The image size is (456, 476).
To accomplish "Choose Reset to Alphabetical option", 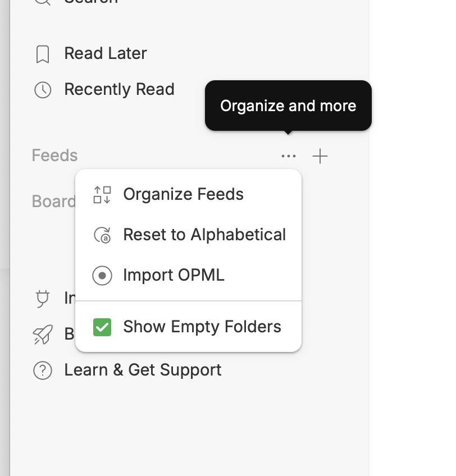I will 188,235.
